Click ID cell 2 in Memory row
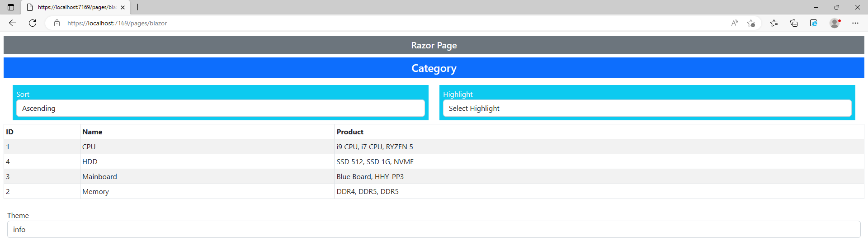This screenshot has width=868, height=251. coord(42,192)
